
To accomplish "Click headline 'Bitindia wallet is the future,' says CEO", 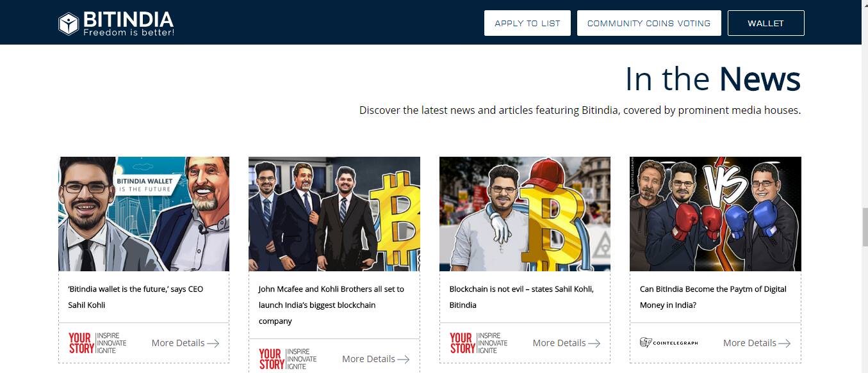I will 136,297.
